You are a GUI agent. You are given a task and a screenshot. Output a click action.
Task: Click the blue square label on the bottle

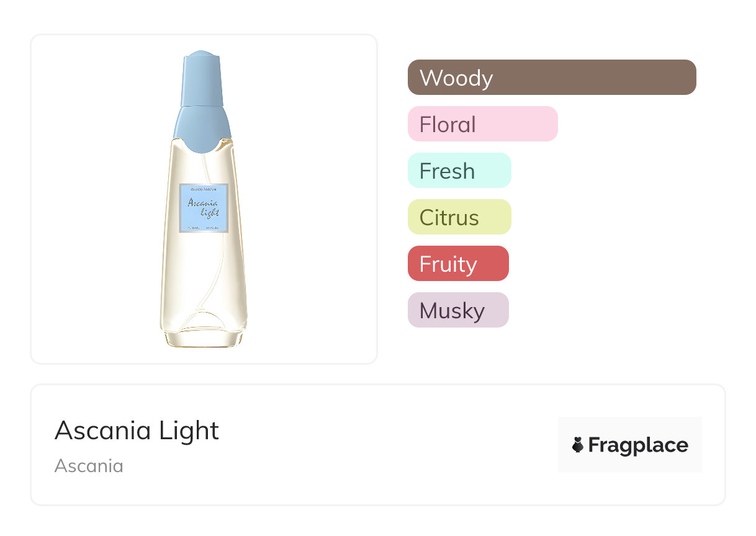204,208
